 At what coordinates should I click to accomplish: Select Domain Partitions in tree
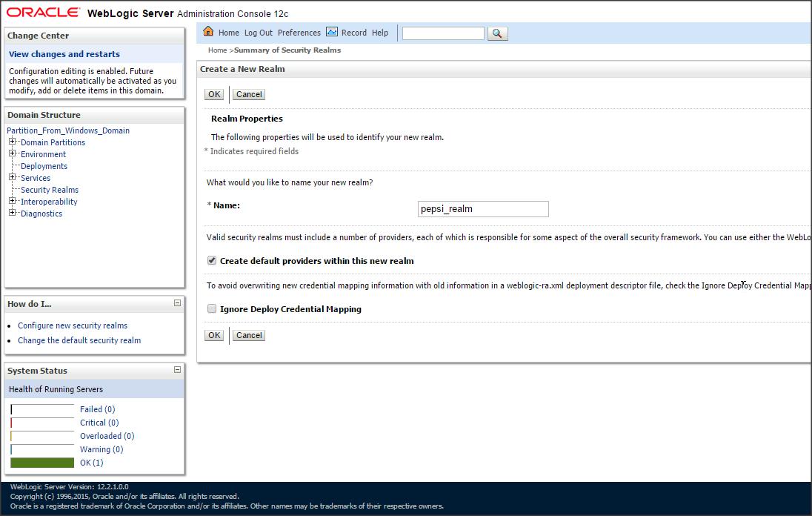point(53,142)
